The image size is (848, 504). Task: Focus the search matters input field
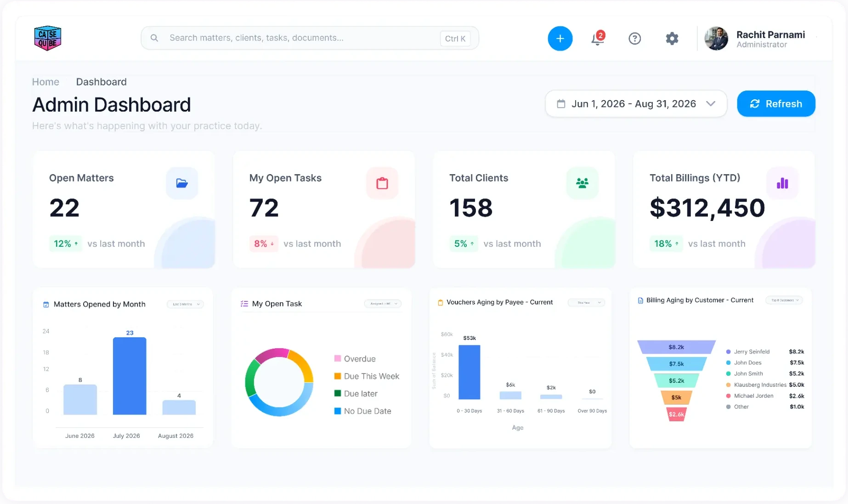point(310,38)
